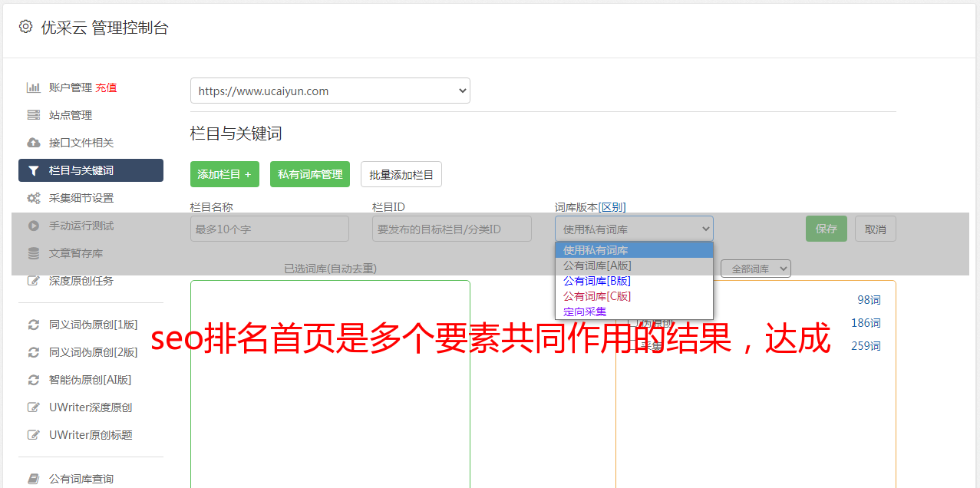Expand the https://www.ucaiyun.com site dropdown
Viewport: 980px width, 488px height.
click(x=330, y=91)
